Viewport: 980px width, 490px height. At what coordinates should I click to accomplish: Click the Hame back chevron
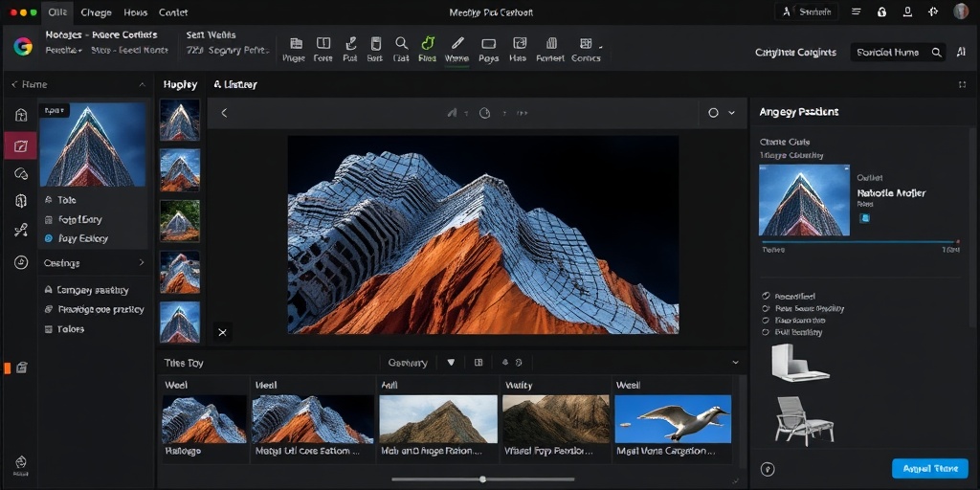(x=14, y=84)
